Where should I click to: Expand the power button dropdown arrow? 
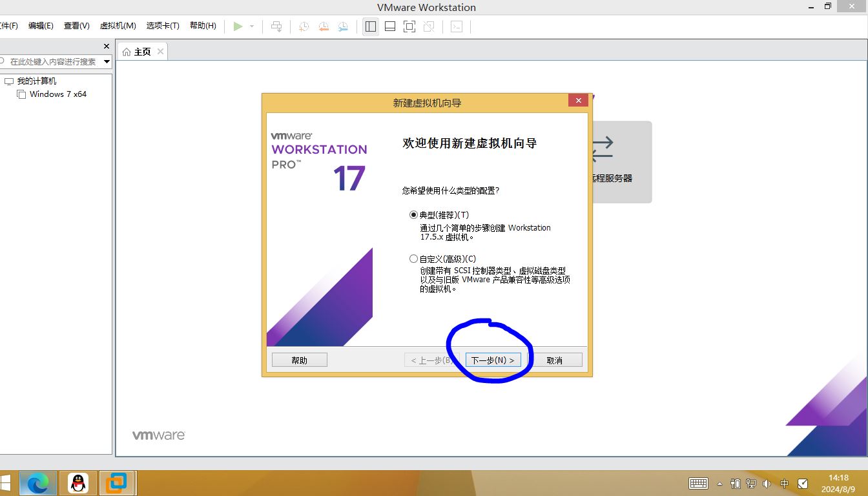coord(252,26)
